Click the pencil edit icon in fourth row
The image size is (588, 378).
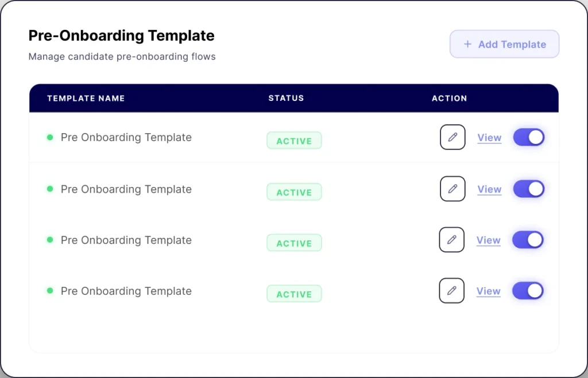click(x=451, y=291)
